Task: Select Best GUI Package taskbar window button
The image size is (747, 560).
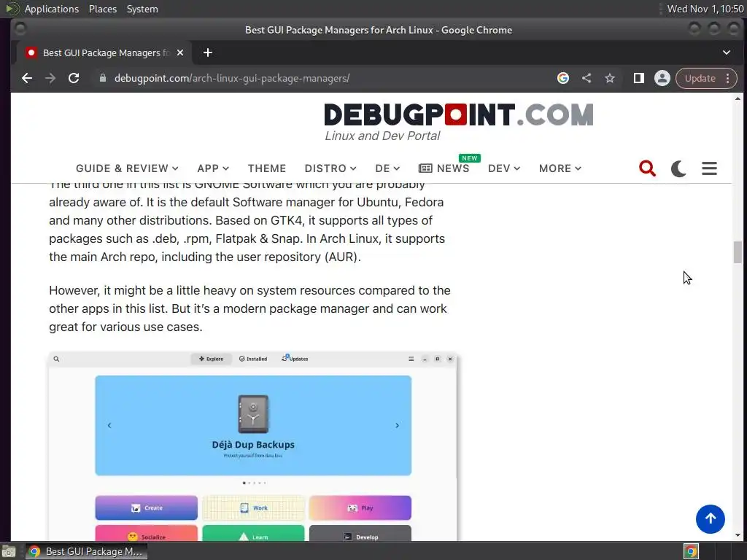Action: point(86,551)
